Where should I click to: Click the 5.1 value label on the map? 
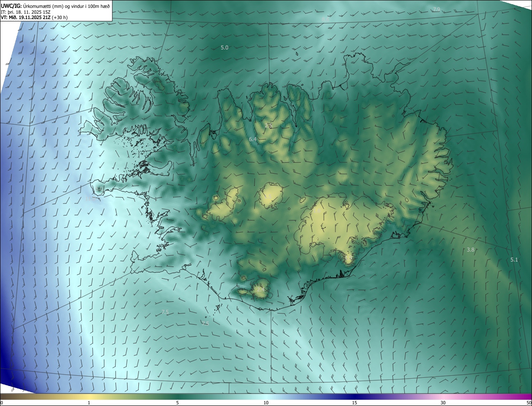coord(514,259)
